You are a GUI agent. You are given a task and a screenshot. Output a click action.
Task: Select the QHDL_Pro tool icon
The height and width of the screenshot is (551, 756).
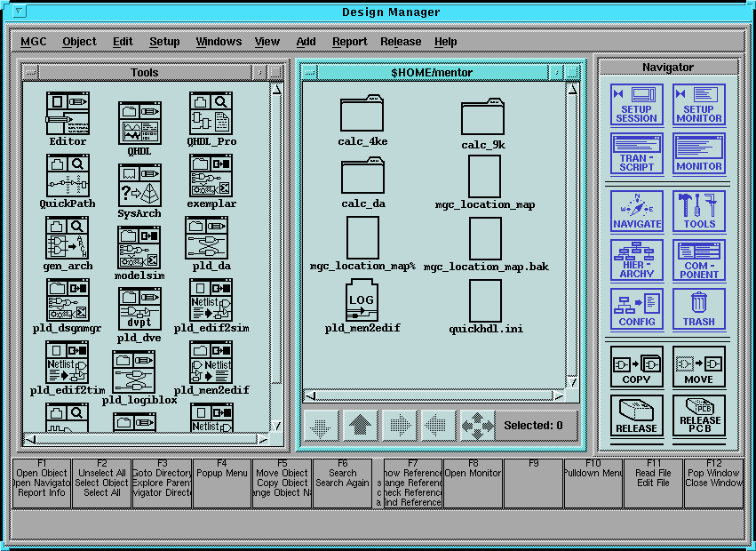[211, 114]
